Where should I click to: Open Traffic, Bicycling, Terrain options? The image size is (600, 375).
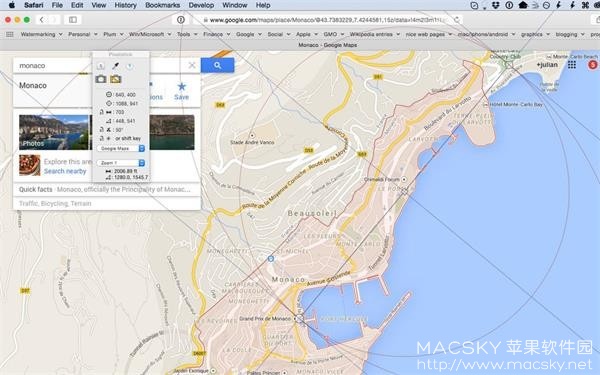pyautogui.click(x=55, y=204)
